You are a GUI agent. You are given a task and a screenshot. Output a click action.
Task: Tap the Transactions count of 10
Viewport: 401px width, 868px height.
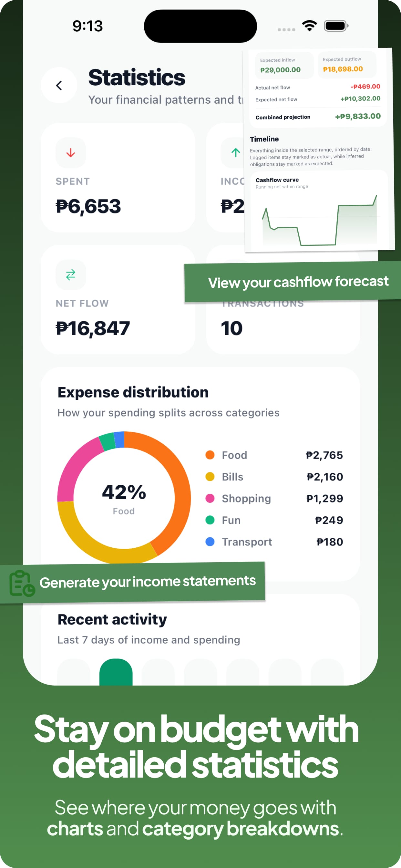pos(232,328)
